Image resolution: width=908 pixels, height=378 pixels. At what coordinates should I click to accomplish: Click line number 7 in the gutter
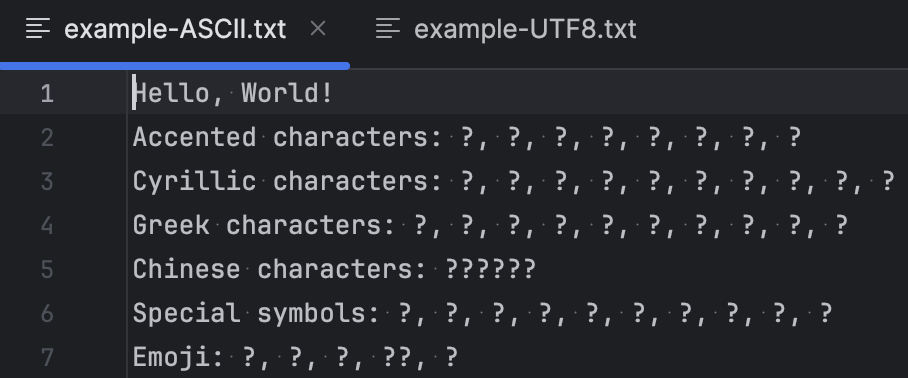point(47,358)
